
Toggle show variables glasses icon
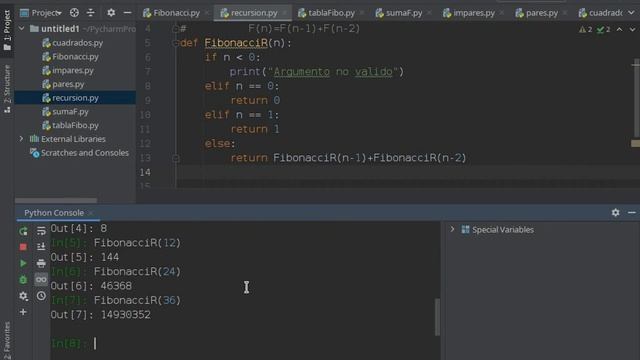click(x=41, y=280)
